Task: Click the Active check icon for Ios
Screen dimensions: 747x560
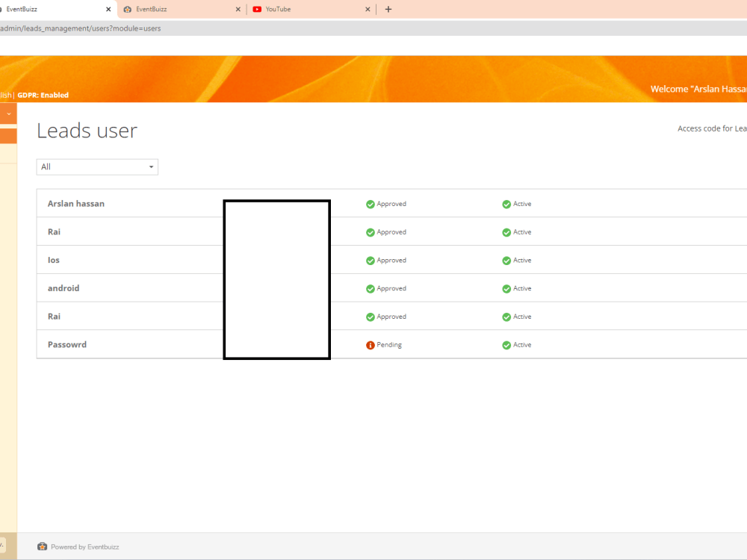Action: pyautogui.click(x=506, y=261)
